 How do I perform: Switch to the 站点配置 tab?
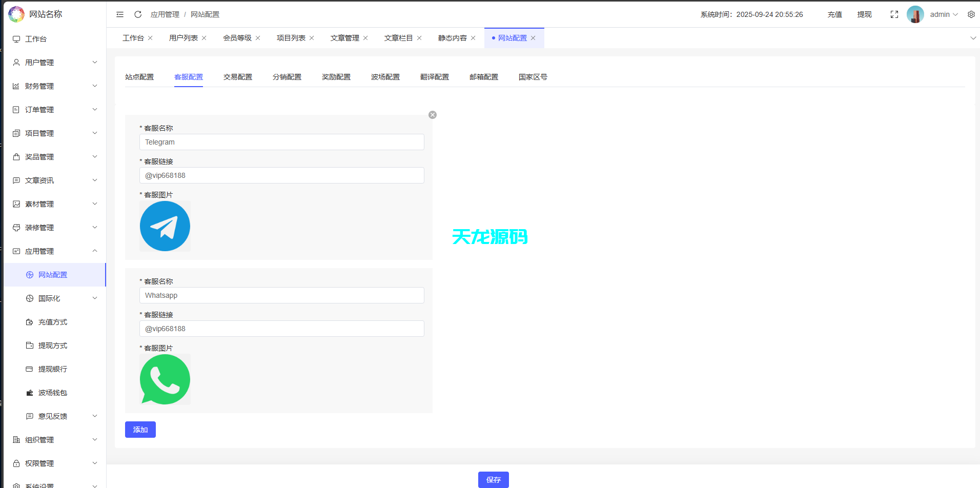139,76
